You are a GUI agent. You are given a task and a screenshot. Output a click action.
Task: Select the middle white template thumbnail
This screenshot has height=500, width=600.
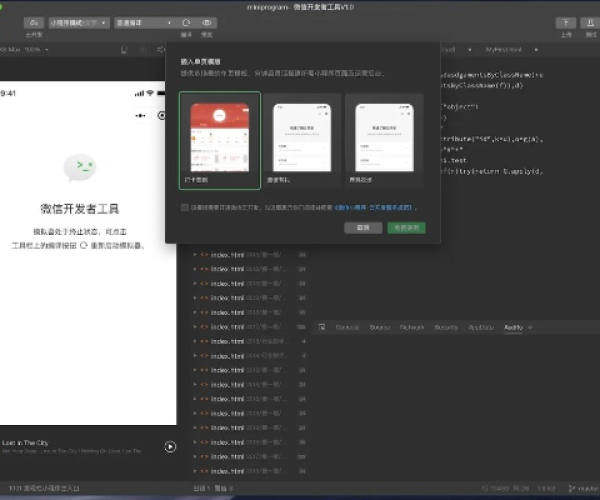click(302, 140)
